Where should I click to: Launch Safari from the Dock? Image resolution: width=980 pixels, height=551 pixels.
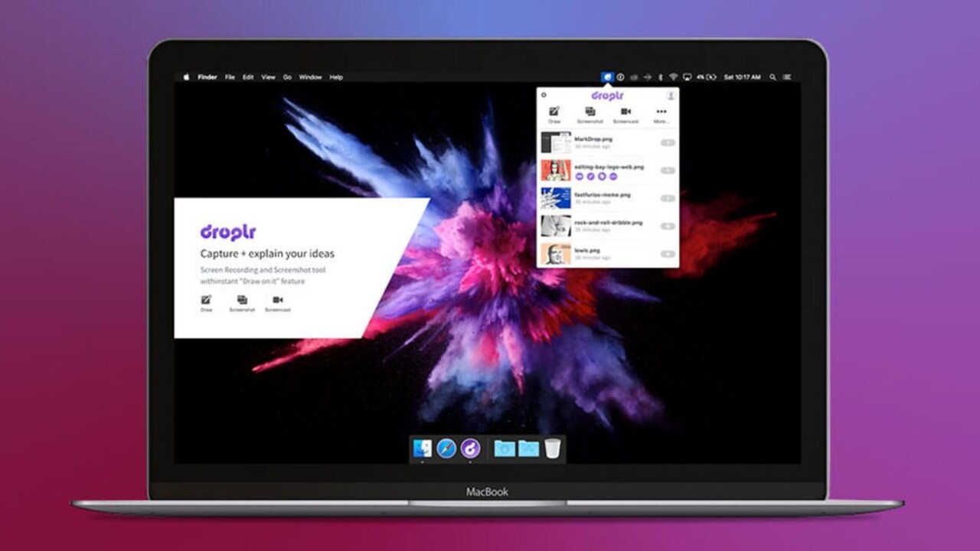pos(446,448)
